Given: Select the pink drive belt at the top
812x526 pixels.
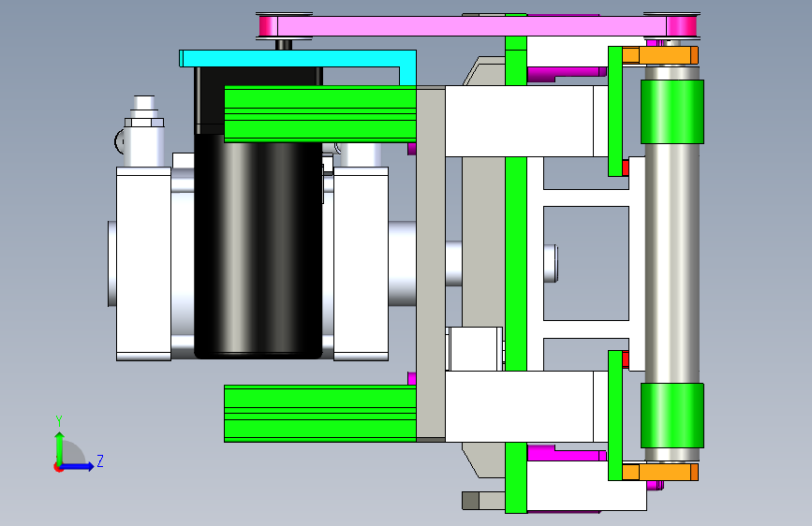Looking at the screenshot, I should [x=471, y=26].
